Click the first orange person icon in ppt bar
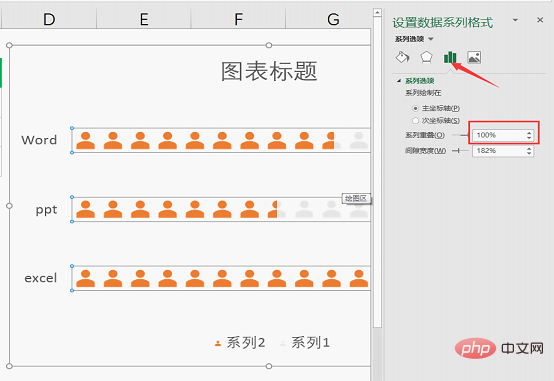 86,209
